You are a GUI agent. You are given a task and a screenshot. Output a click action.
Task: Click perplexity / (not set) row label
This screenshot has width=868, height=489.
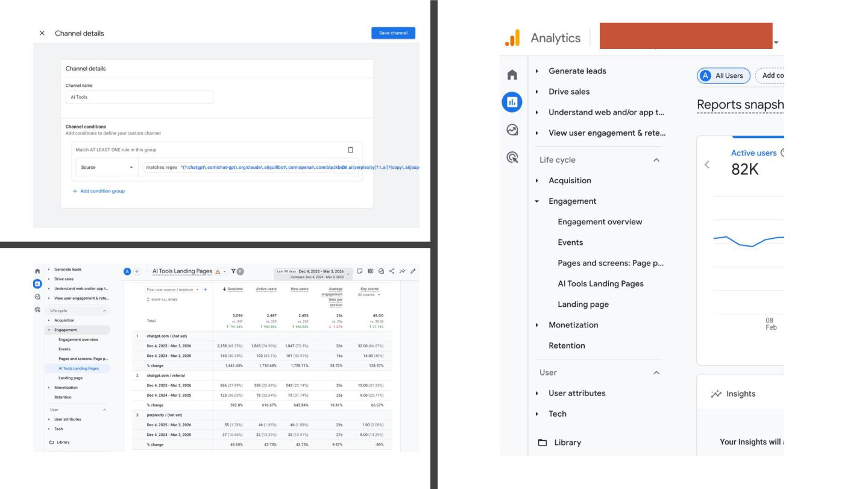(165, 415)
